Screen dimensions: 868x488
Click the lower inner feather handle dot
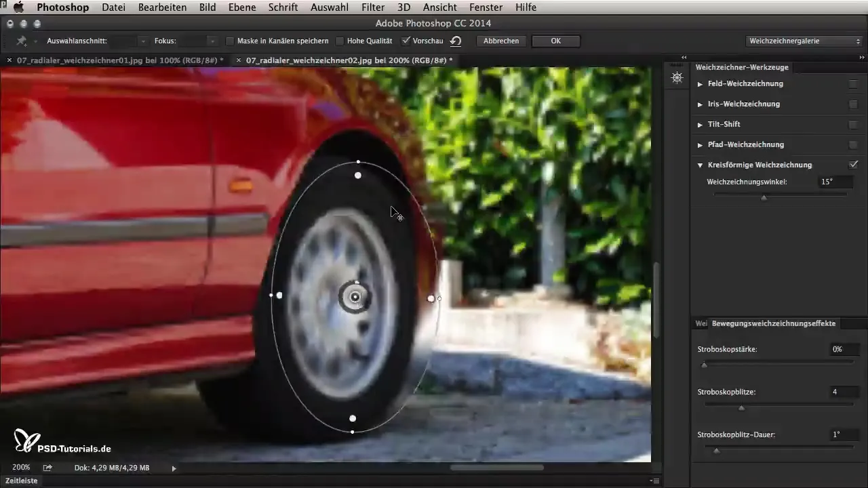pyautogui.click(x=353, y=419)
